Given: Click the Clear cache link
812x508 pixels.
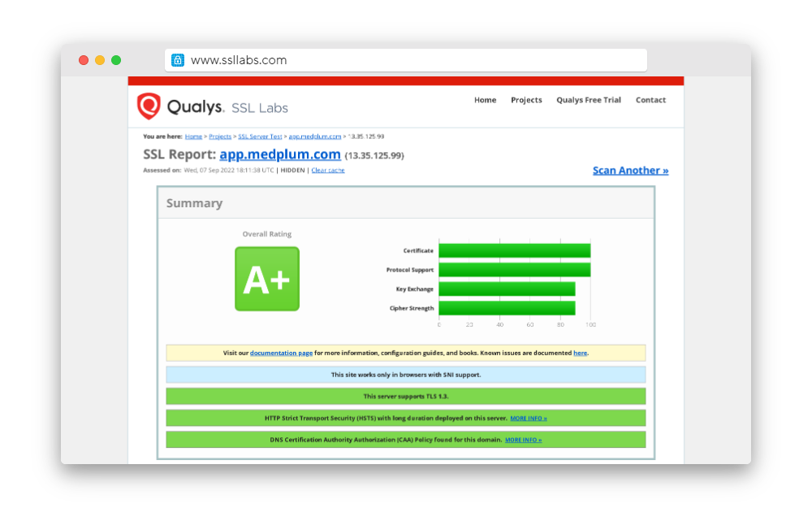Looking at the screenshot, I should tap(328, 171).
